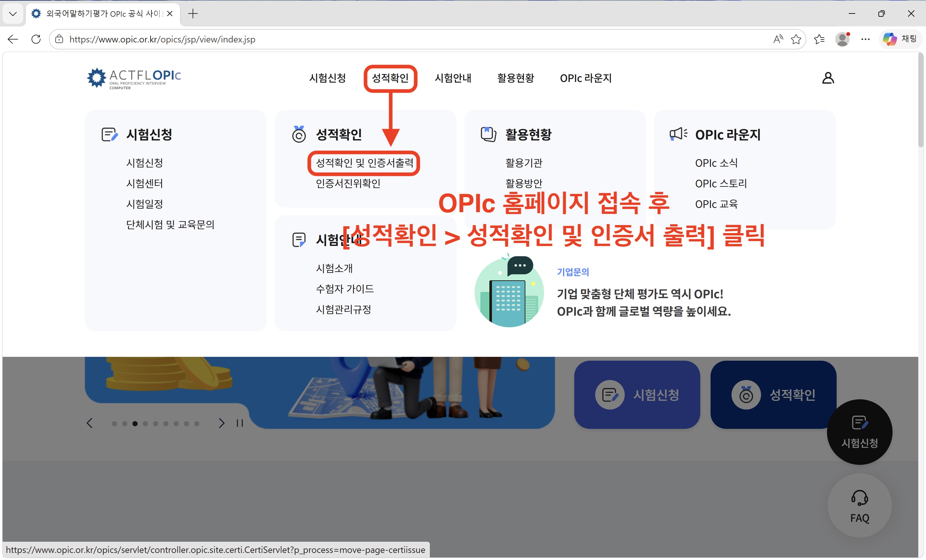Open the user account profile icon
This screenshot has width=926, height=560.
coord(828,78)
